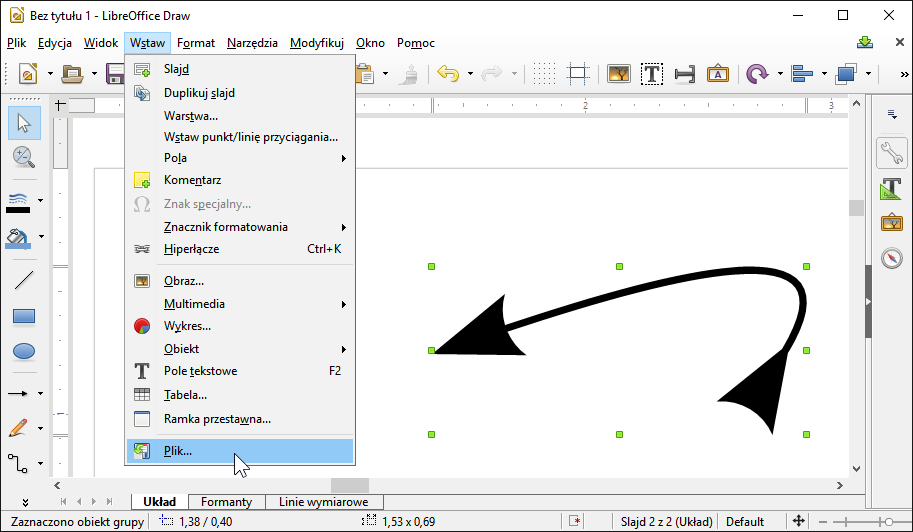
Task: Expand the line color dropdown arrow
Action: (x=40, y=201)
